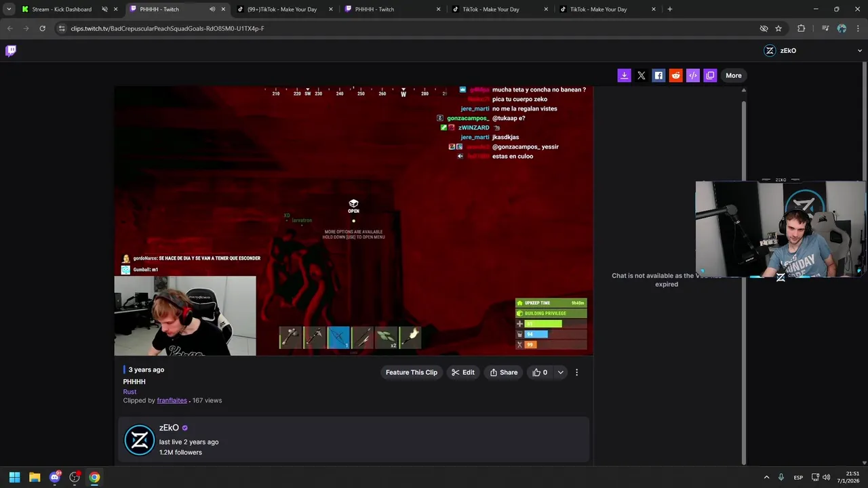Edit the clip with the Edit button
Screen dimensions: 868x488
coord(463,372)
